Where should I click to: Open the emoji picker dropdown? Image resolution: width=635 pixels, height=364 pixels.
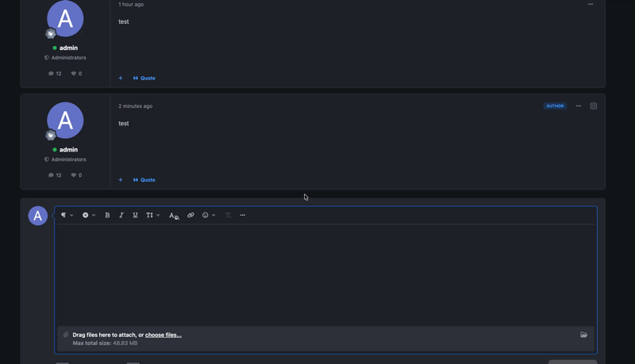tap(209, 215)
